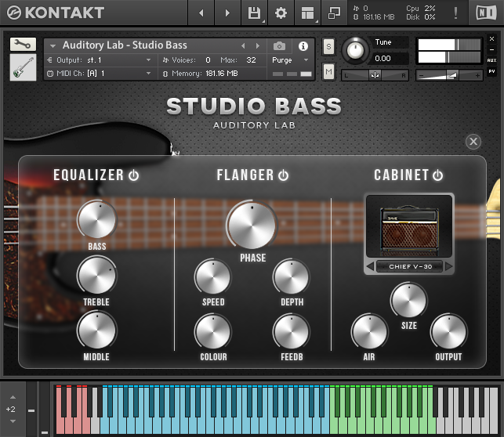Open Kontakt settings gear icon
The height and width of the screenshot is (437, 504).
(281, 13)
